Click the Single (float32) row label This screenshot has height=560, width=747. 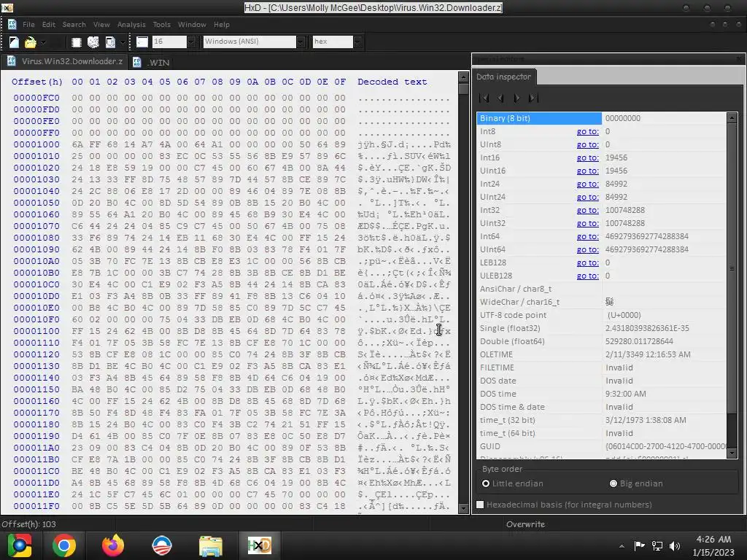pos(512,328)
